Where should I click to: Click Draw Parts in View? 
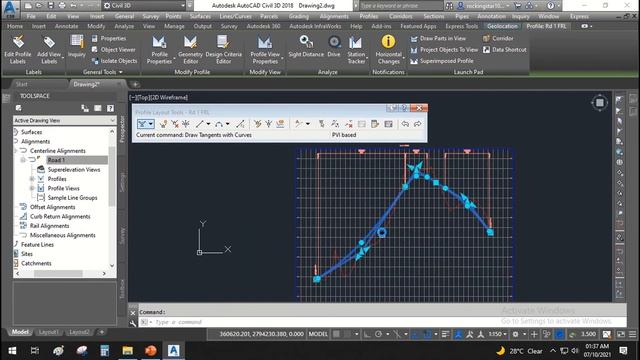click(438, 38)
